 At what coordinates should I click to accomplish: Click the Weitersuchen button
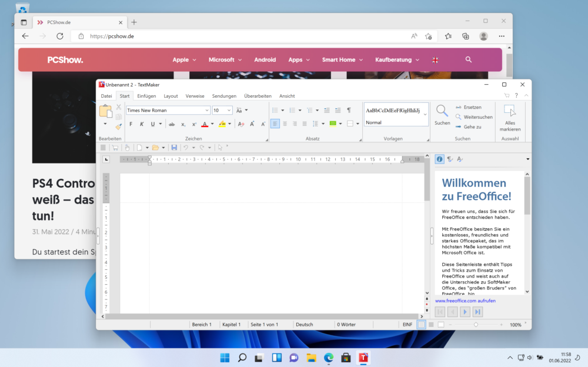pyautogui.click(x=474, y=117)
